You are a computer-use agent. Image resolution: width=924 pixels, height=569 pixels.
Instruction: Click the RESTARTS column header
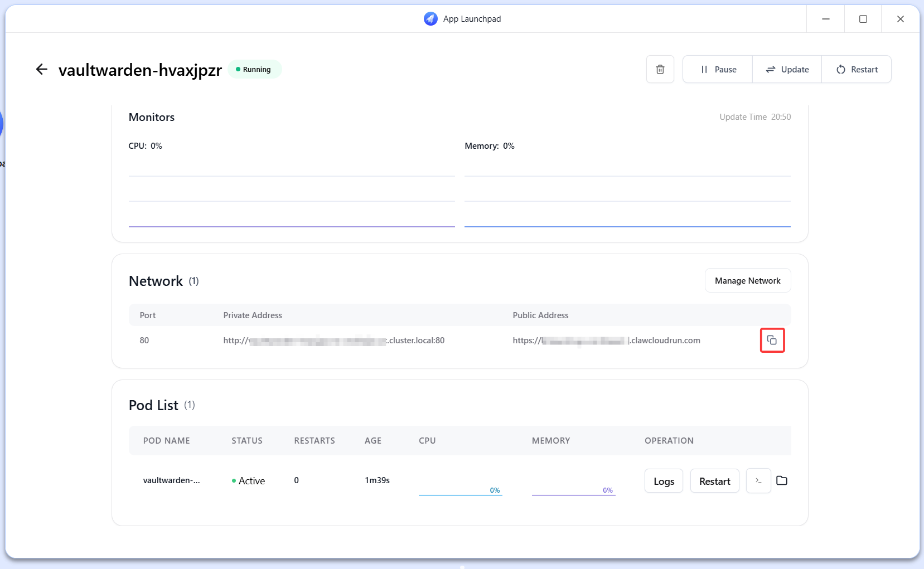[x=315, y=440]
